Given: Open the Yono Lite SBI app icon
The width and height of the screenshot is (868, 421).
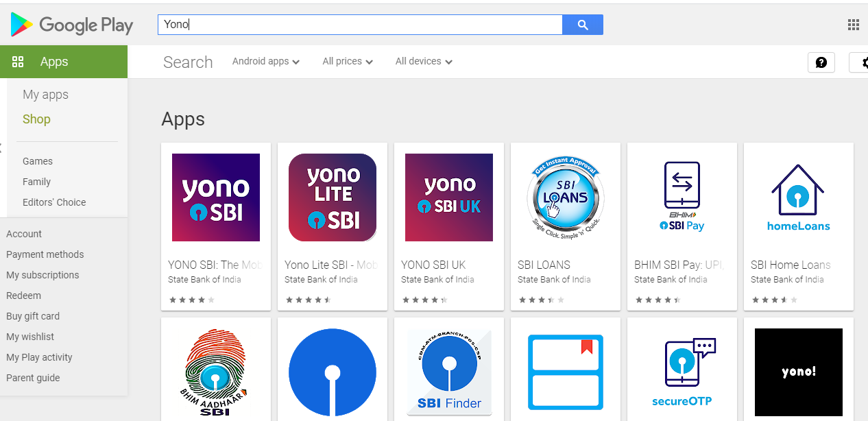Looking at the screenshot, I should [333, 197].
